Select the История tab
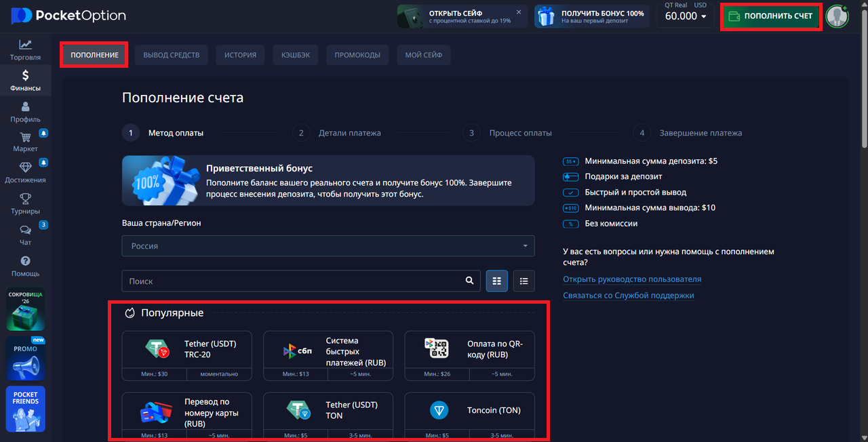Screen dimensions: 868x442 pyautogui.click(x=241, y=55)
